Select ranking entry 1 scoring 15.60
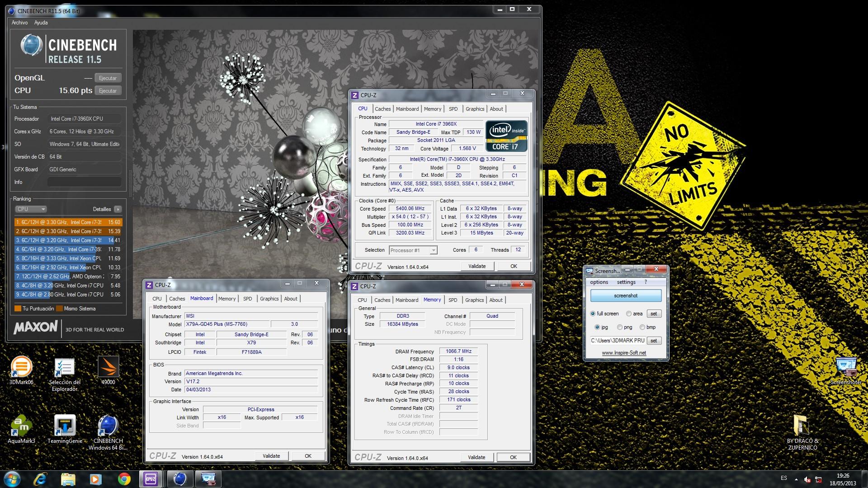This screenshot has height=488, width=868. point(68,222)
